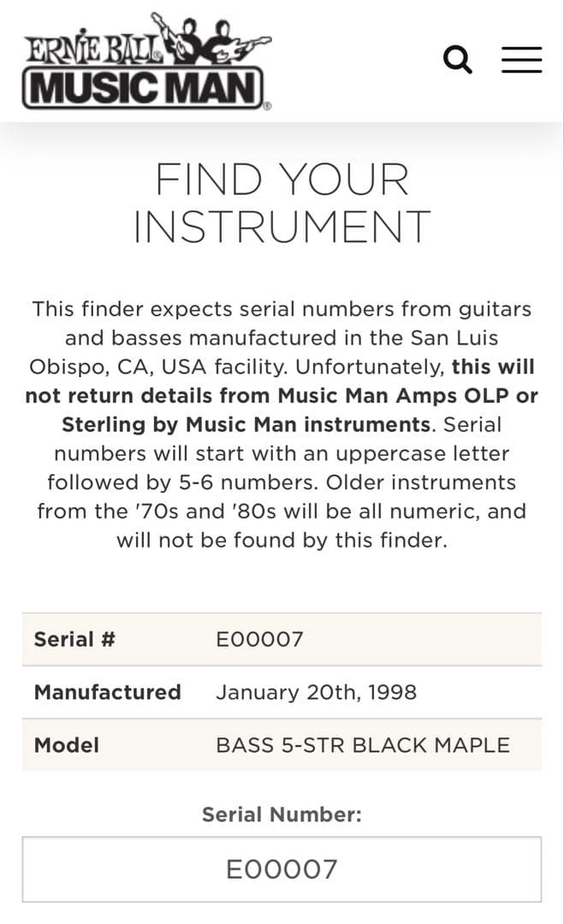
Task: Click the Find Your Instrument heading
Action: (x=282, y=203)
